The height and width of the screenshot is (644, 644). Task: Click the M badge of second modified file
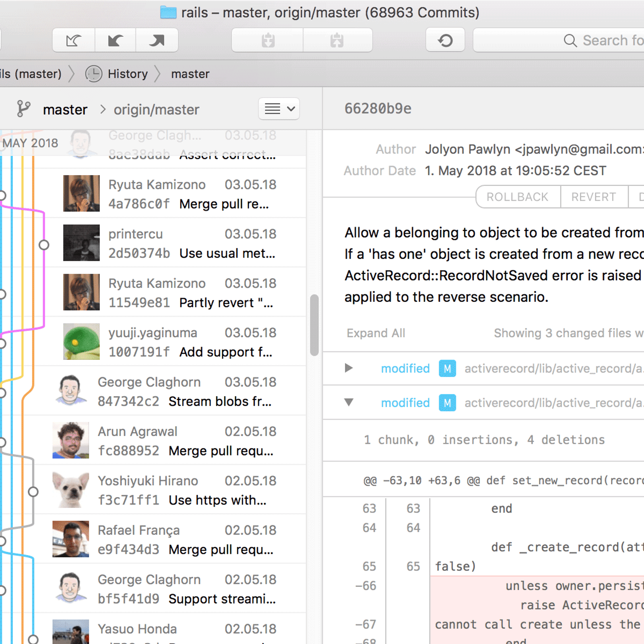pyautogui.click(x=447, y=402)
